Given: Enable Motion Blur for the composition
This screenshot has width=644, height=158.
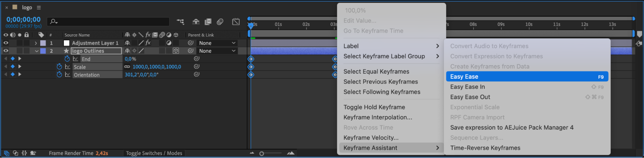Looking at the screenshot, I should pyautogui.click(x=220, y=22).
